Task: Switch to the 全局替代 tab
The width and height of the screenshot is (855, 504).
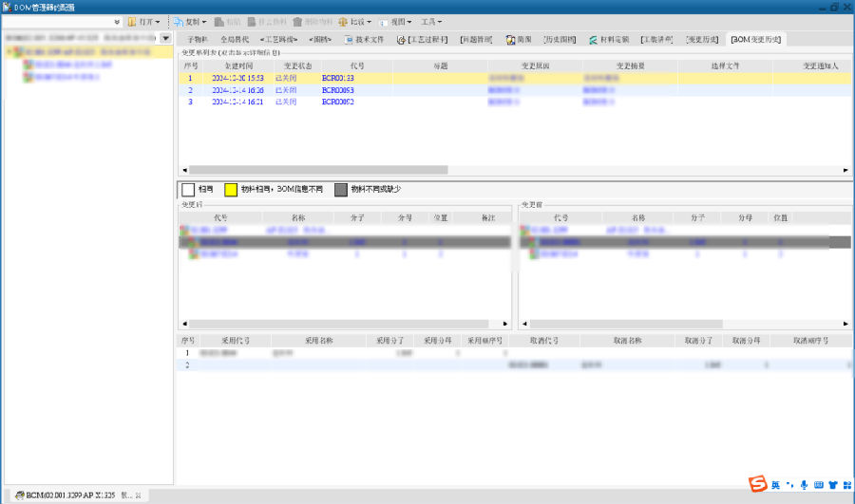Action: pyautogui.click(x=235, y=40)
